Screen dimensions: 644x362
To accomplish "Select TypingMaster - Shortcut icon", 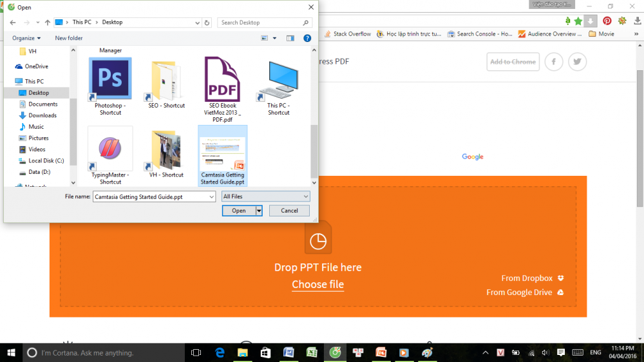I will pos(110,156).
